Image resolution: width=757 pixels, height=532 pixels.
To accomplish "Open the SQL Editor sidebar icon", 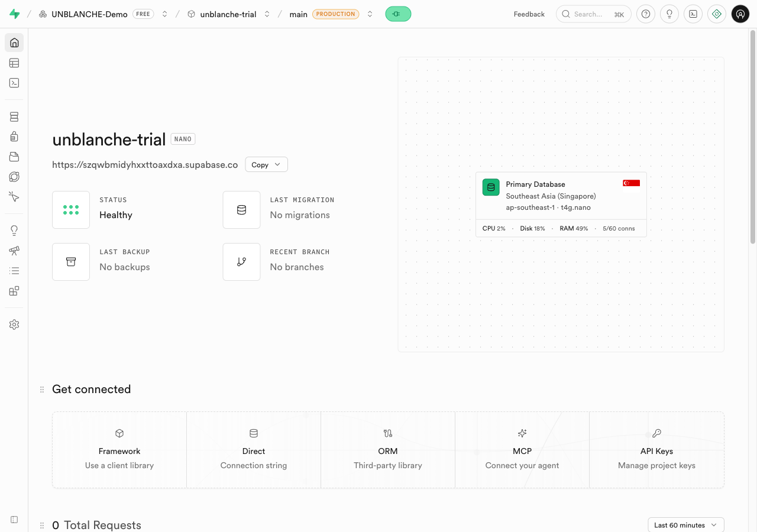I will [14, 83].
